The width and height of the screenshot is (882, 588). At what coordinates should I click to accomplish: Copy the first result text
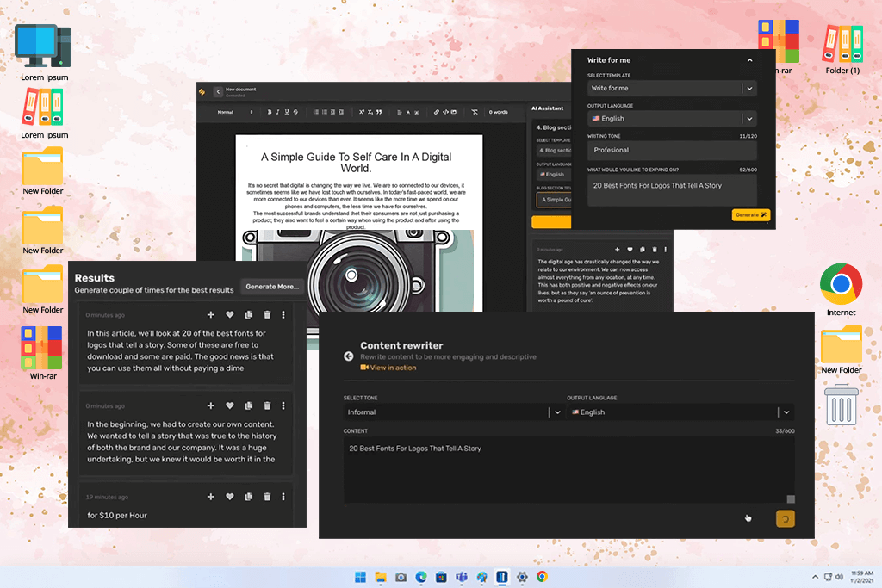coord(248,315)
